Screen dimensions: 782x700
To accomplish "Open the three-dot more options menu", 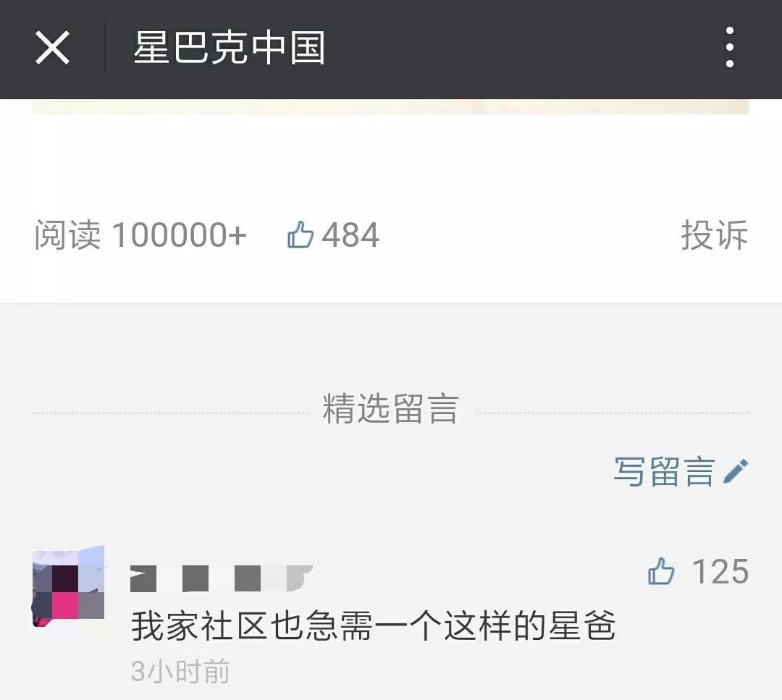I will coord(730,47).
